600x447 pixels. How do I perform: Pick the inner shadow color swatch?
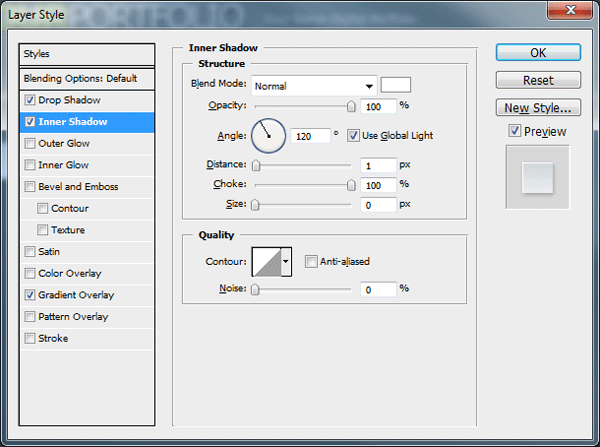(x=396, y=85)
